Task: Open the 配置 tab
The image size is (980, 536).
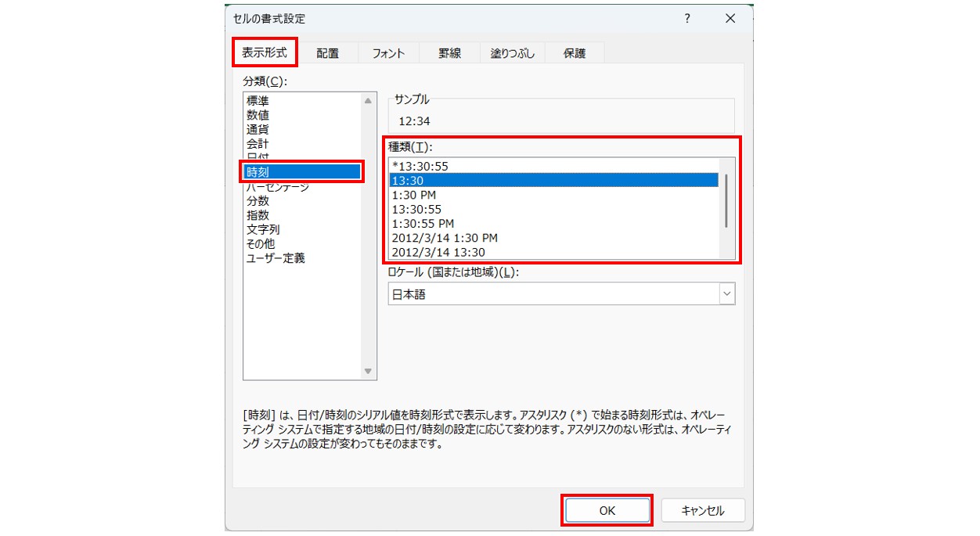Action: (x=327, y=53)
